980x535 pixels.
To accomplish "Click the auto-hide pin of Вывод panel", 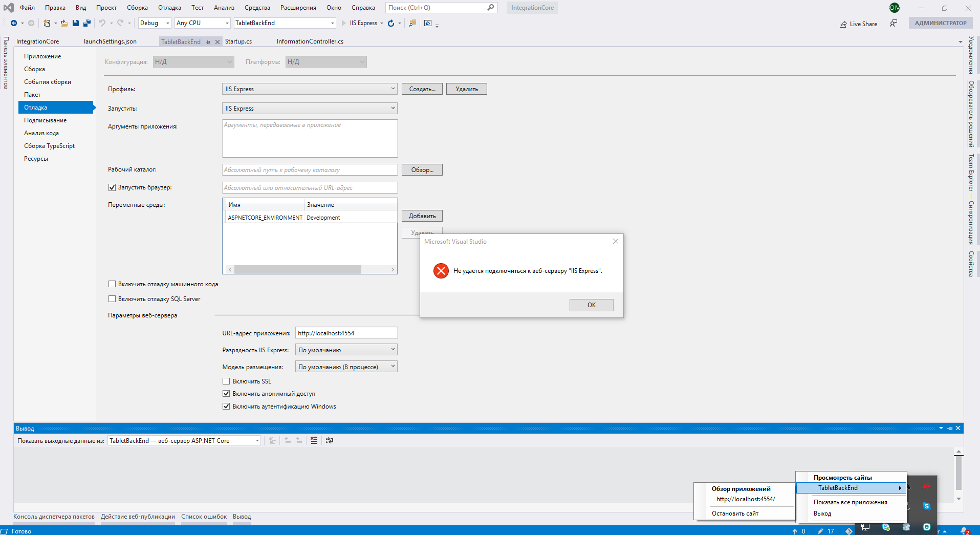I will 950,428.
